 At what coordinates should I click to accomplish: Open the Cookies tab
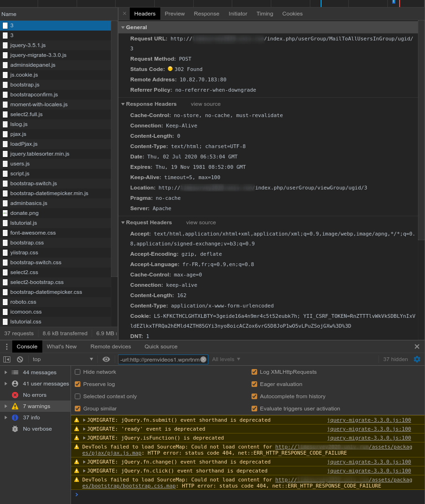(292, 14)
